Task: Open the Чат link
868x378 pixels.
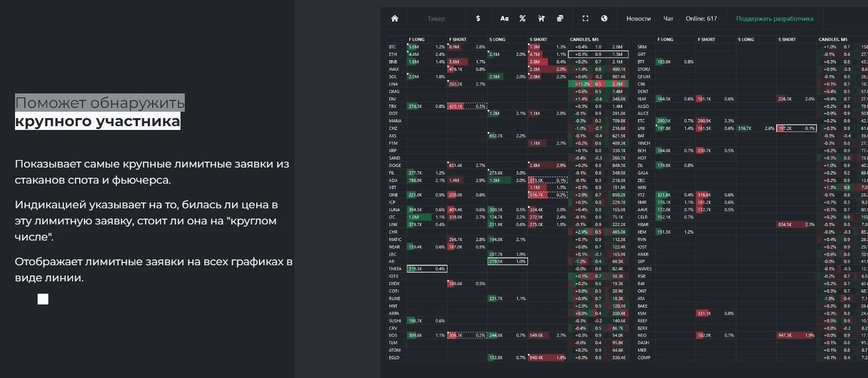Action: [x=668, y=18]
